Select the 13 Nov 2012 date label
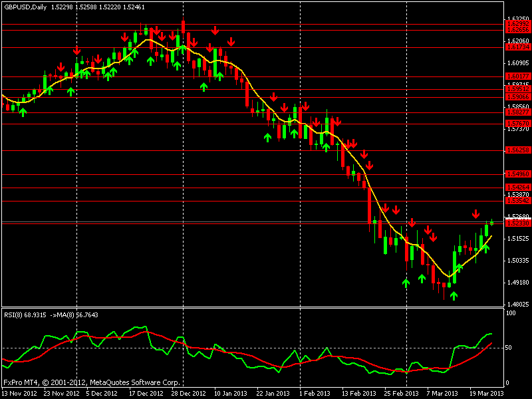 pos(19,394)
